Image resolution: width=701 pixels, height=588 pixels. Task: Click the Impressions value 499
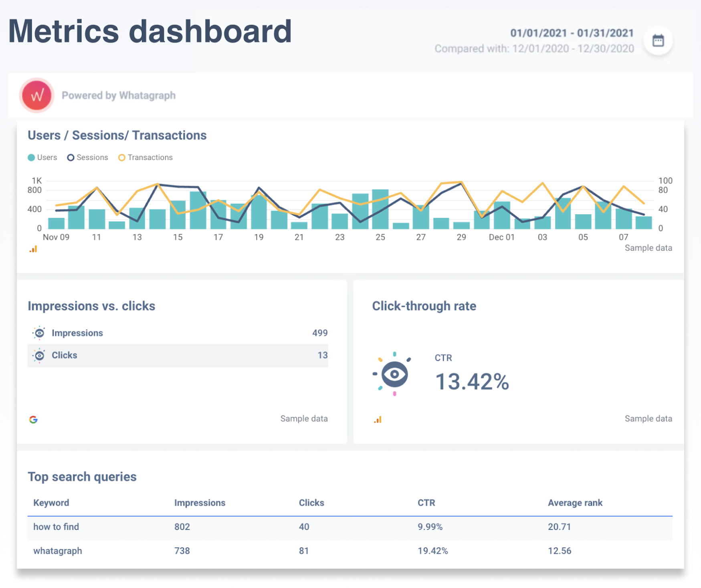coord(320,333)
